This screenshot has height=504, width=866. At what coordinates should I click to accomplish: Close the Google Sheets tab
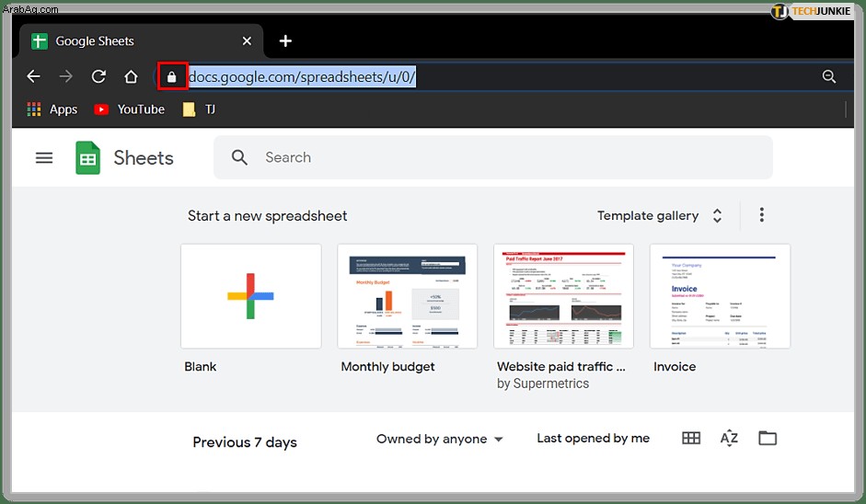247,40
